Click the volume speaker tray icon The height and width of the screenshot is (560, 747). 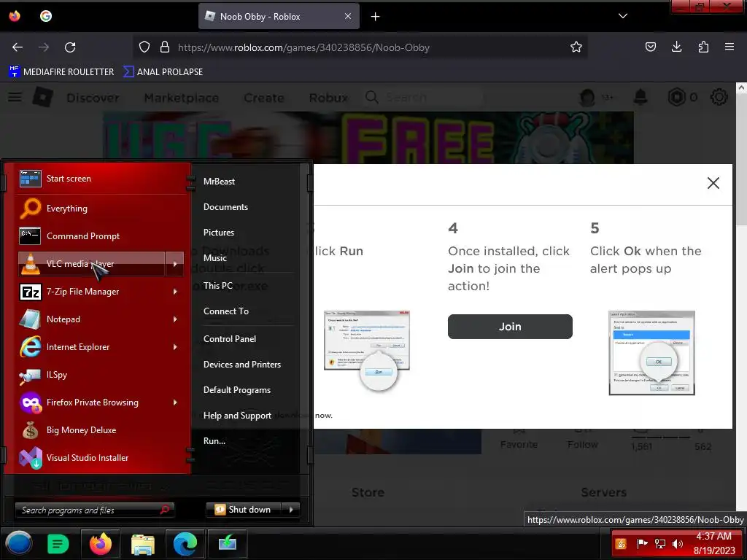point(677,544)
